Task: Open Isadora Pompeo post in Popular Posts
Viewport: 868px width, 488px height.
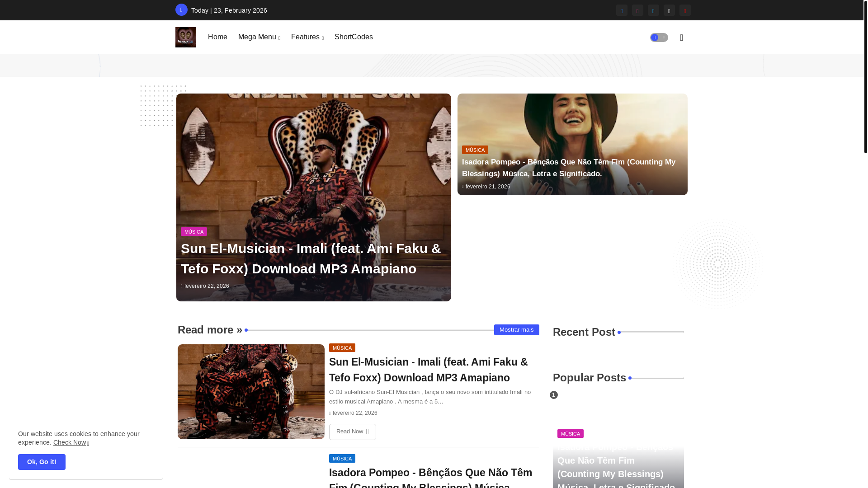Action: [x=616, y=465]
